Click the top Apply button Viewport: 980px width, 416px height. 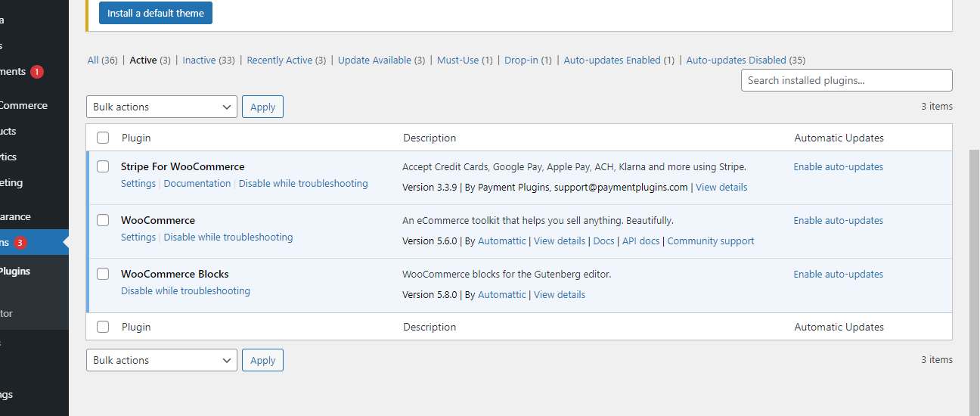(x=262, y=107)
